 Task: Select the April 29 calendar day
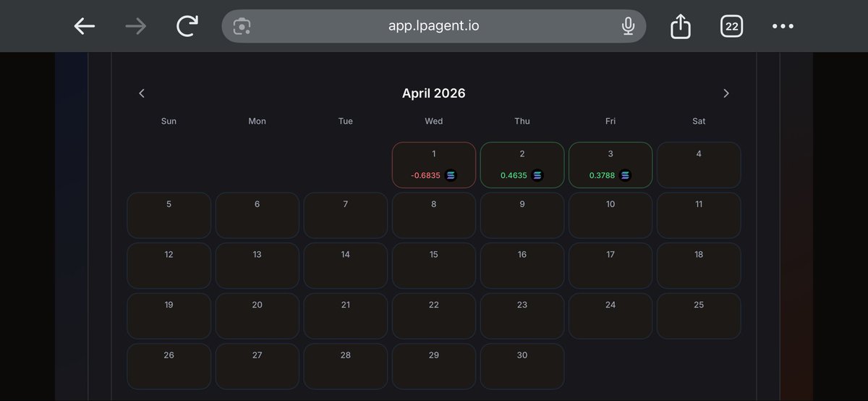coord(434,366)
